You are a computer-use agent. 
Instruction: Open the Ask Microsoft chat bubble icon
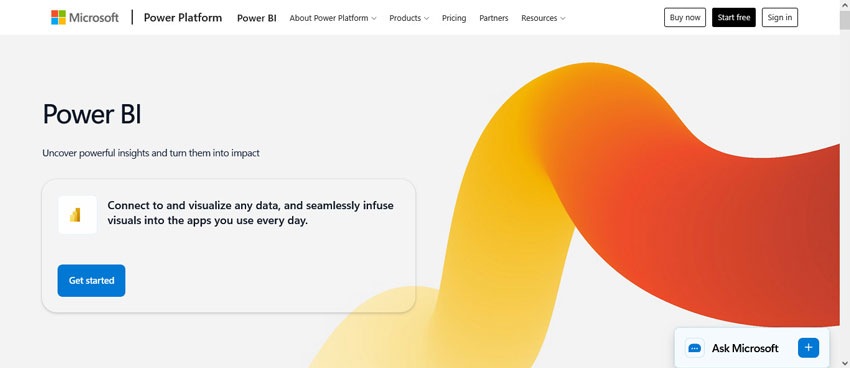[694, 348]
